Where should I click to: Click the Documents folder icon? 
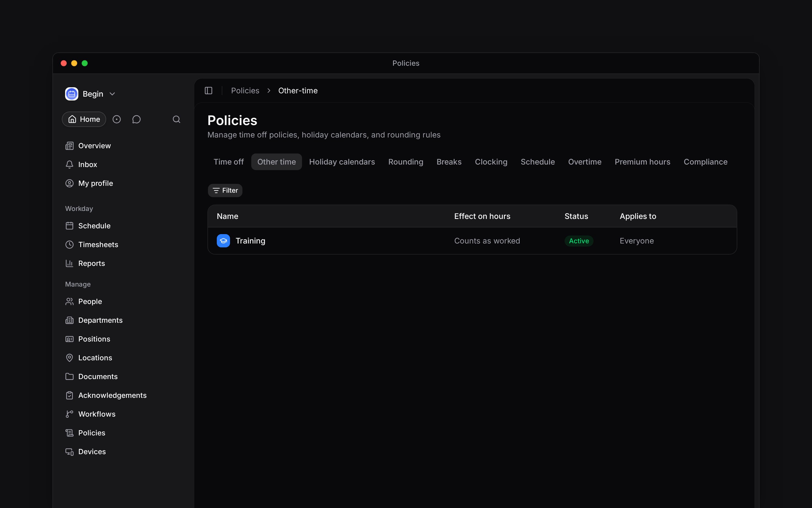pos(70,377)
